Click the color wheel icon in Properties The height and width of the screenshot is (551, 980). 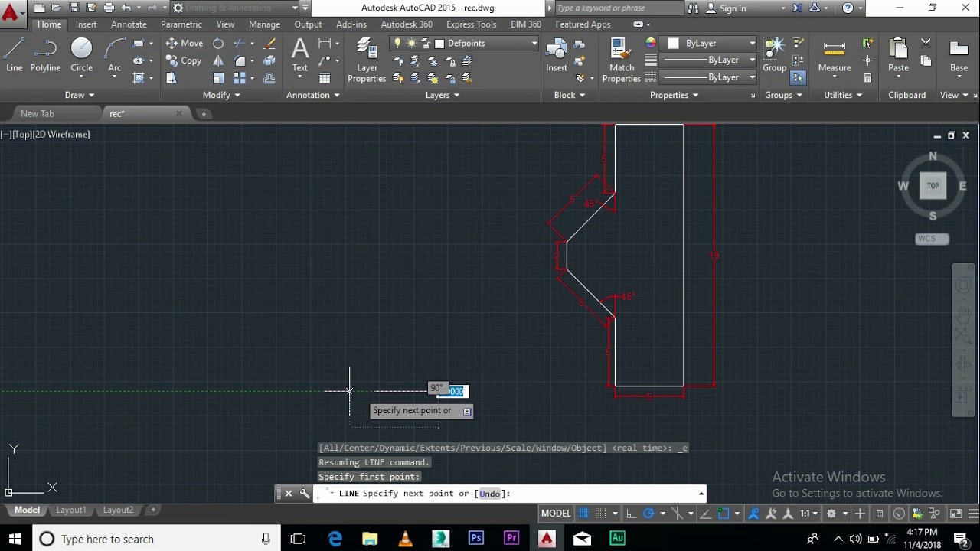pos(651,43)
